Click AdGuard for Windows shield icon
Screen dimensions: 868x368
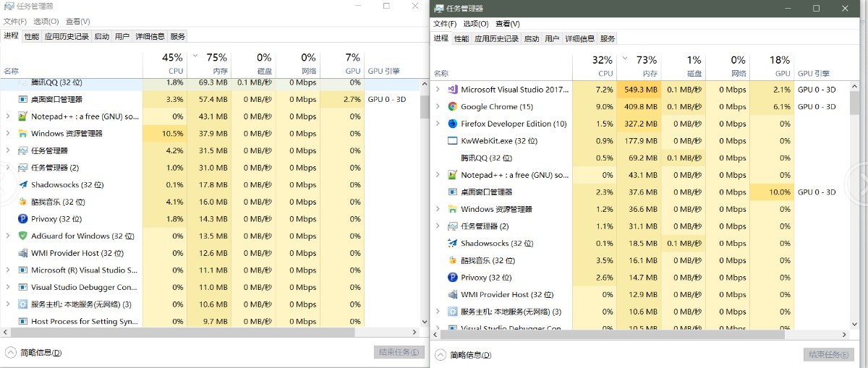pos(23,236)
